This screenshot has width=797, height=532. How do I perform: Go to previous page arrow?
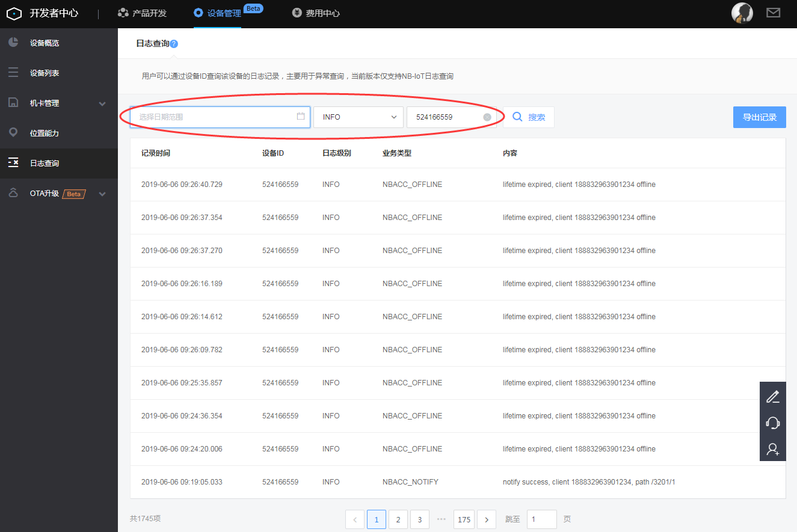355,519
